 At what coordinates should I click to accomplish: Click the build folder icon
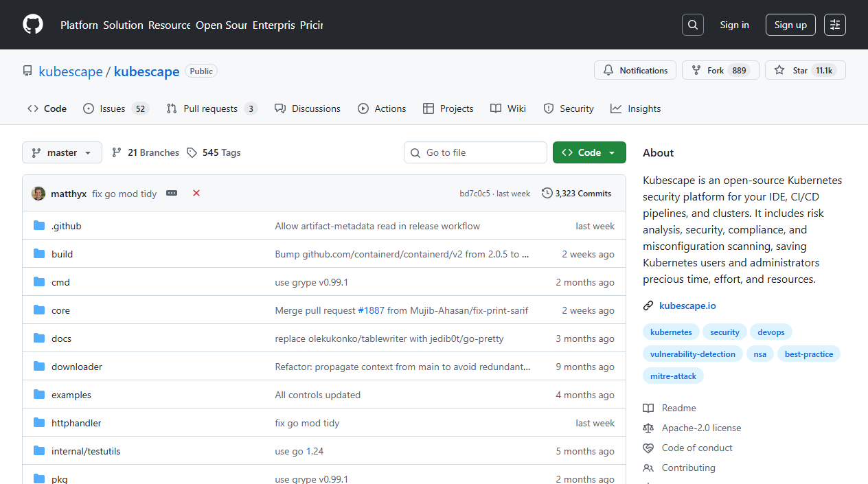[x=39, y=254]
